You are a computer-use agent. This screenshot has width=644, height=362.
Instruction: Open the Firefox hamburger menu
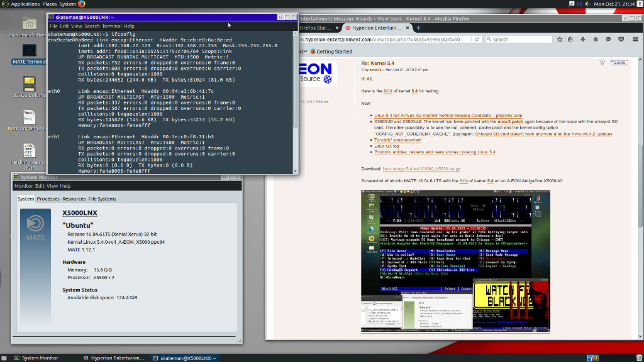[635, 40]
